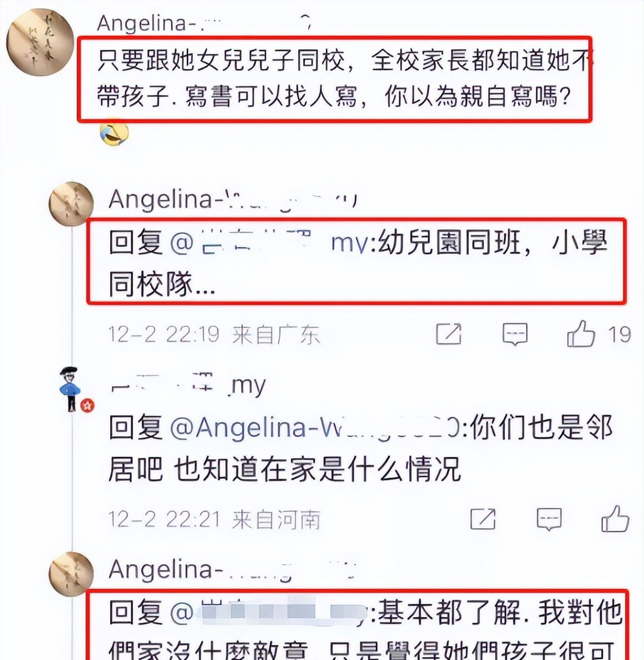Tap the 12-2 22:19 timestamp
The height and width of the screenshot is (660, 644).
click(164, 334)
